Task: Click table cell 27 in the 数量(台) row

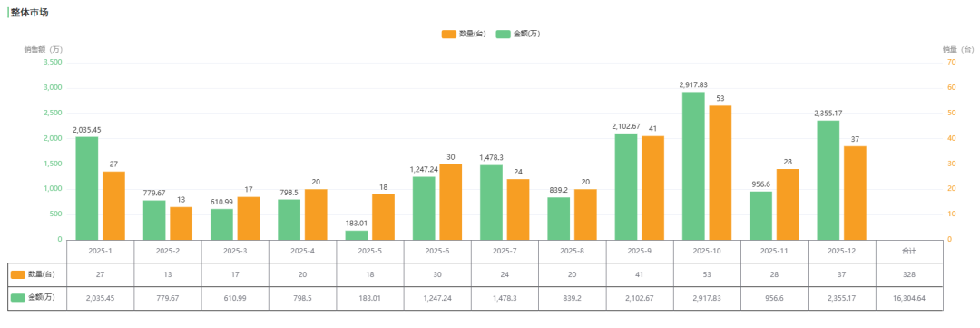Action: click(x=101, y=274)
